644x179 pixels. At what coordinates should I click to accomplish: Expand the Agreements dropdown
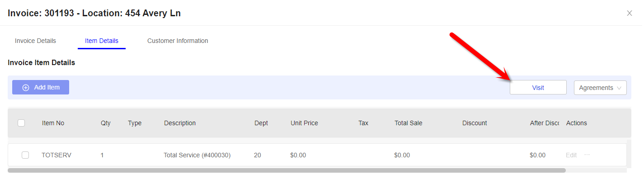(x=600, y=88)
